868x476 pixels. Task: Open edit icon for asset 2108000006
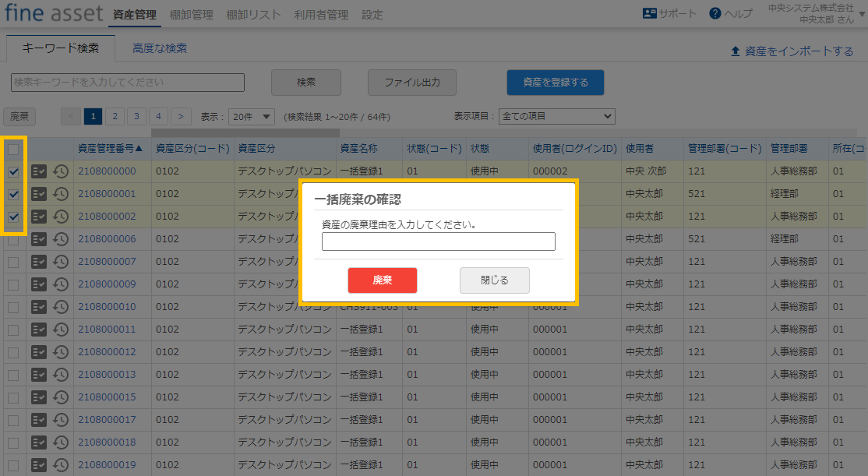39,239
